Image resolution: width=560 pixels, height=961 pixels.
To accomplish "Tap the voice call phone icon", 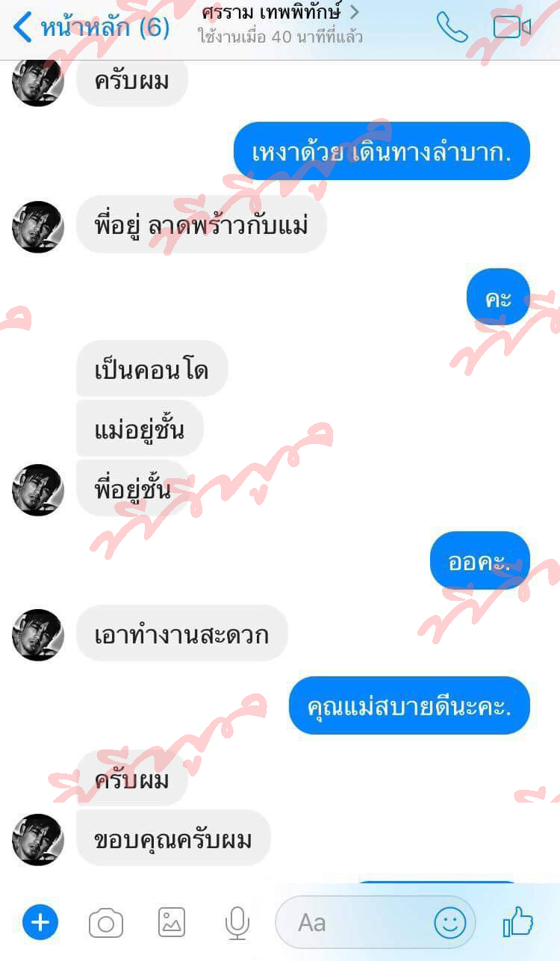I will [452, 27].
